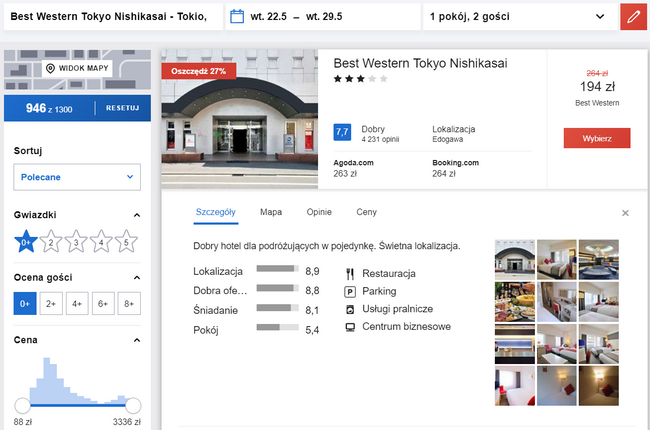
Task: Click the map pin Widok Mapy icon
Action: point(50,68)
